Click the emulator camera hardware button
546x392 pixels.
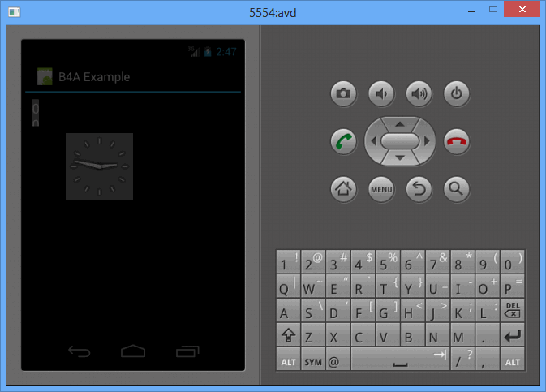click(x=343, y=93)
